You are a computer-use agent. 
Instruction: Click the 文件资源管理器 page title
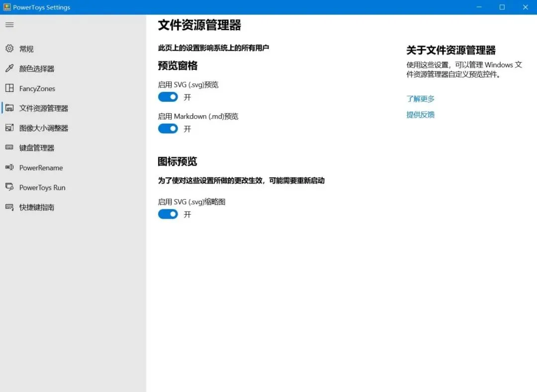[200, 25]
